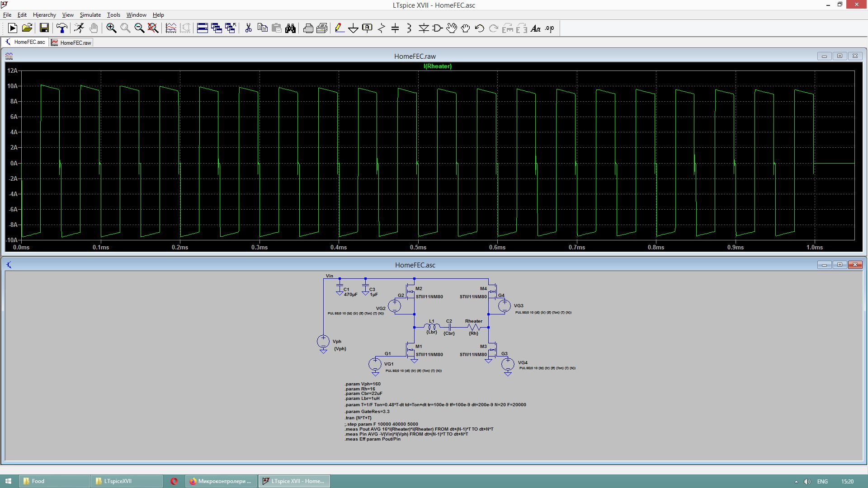Click the Autorange waveform icon
Image resolution: width=868 pixels, height=488 pixels.
click(x=171, y=28)
